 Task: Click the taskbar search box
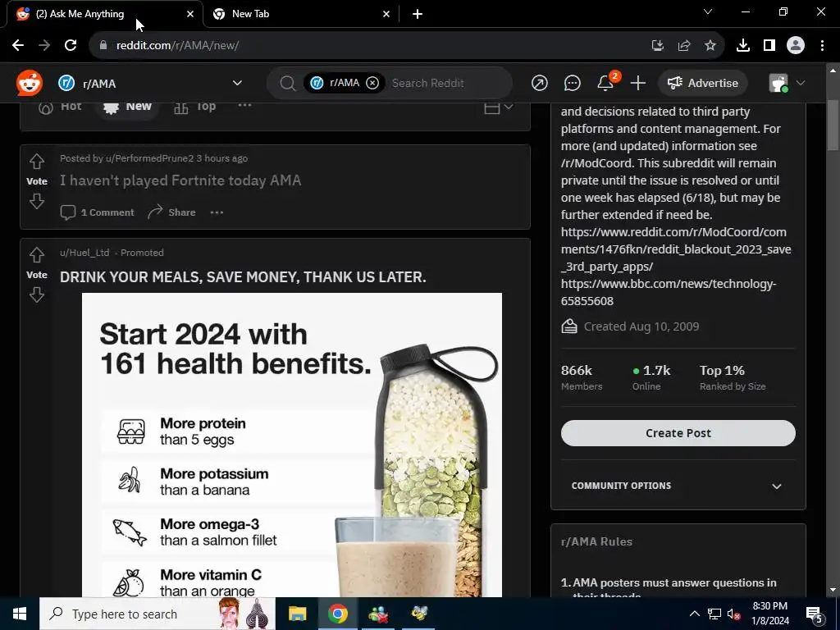click(x=157, y=614)
